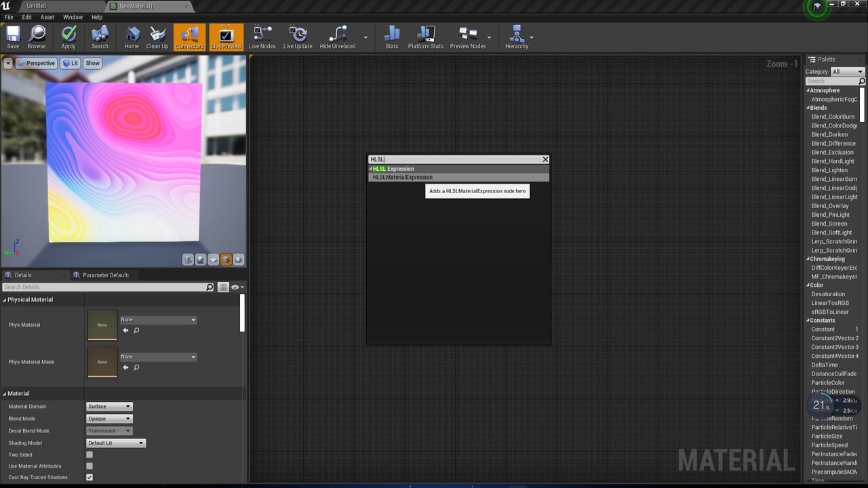Toggle Use Material Attributes checkbox
Image resolution: width=868 pixels, height=488 pixels.
click(90, 466)
